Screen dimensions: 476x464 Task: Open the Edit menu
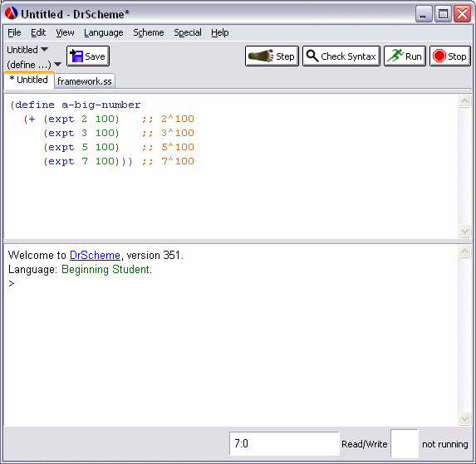[x=38, y=32]
